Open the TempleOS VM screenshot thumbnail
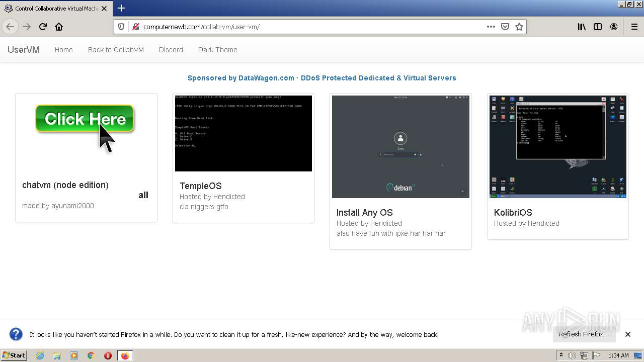Screen dimensions: 644x362 [x=244, y=133]
